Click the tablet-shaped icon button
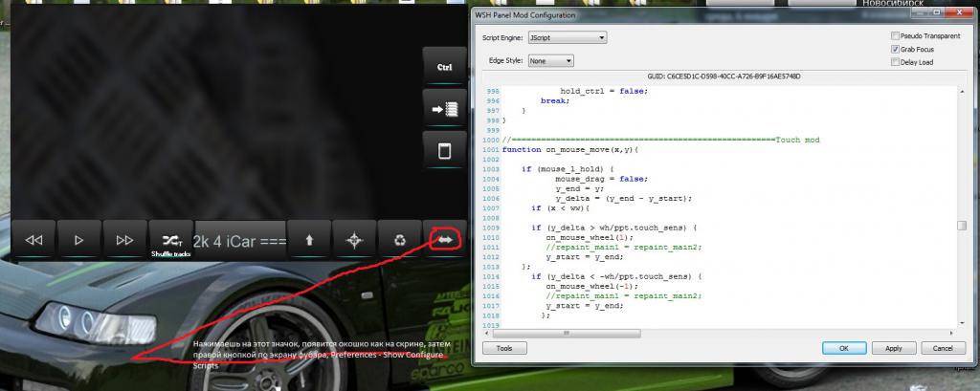The image size is (980, 391). 445,152
